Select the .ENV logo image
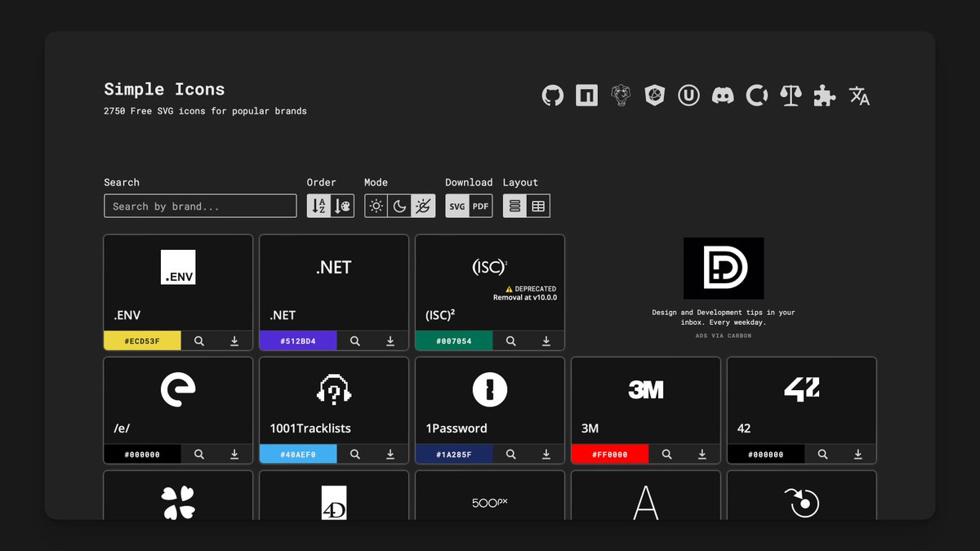Image resolution: width=980 pixels, height=551 pixels. [x=178, y=267]
